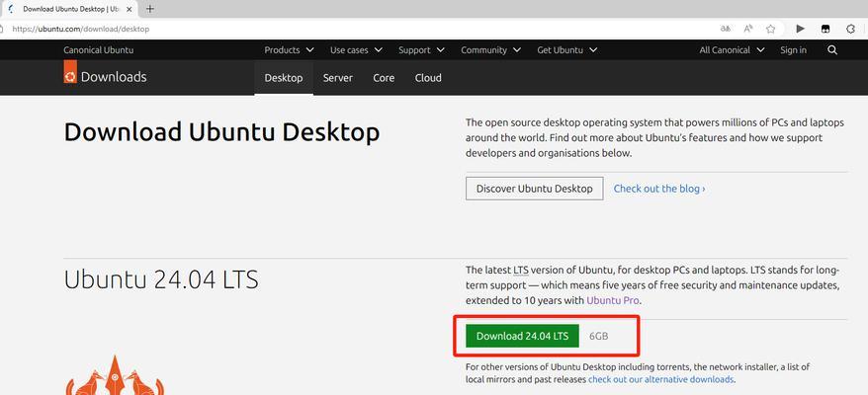Image resolution: width=868 pixels, height=395 pixels.
Task: Open a new browser tab with plus
Action: coord(150,9)
